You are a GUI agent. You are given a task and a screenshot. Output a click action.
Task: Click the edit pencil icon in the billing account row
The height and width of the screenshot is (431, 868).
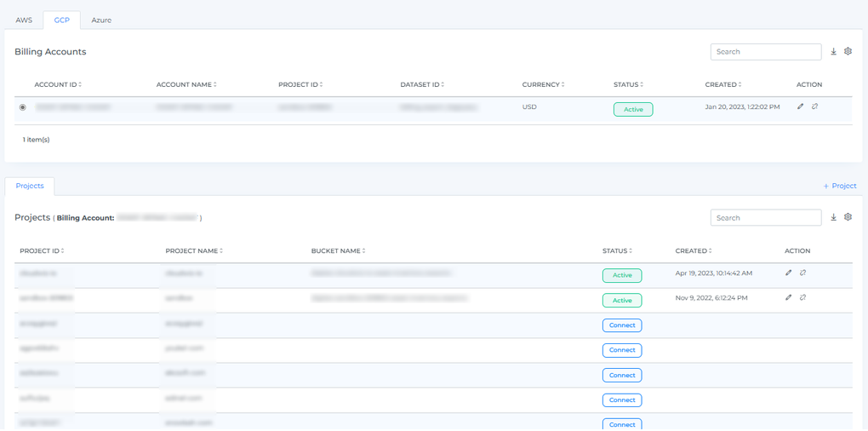(x=801, y=107)
